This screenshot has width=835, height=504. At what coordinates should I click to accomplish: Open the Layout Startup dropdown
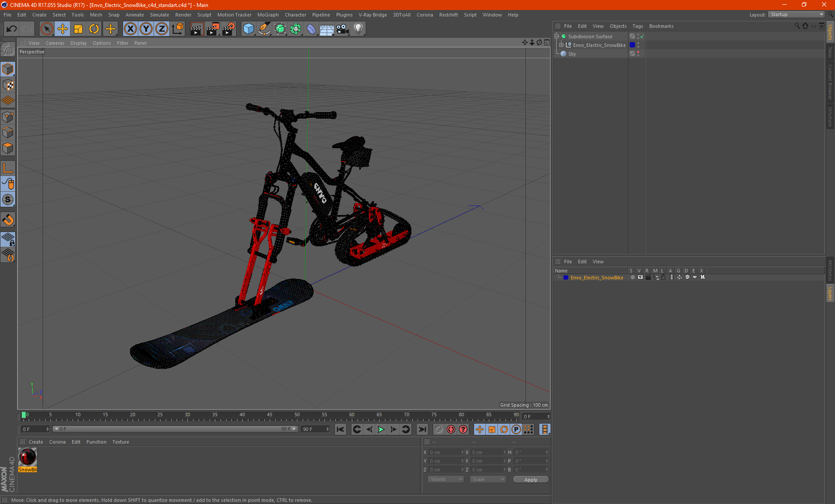coord(797,15)
